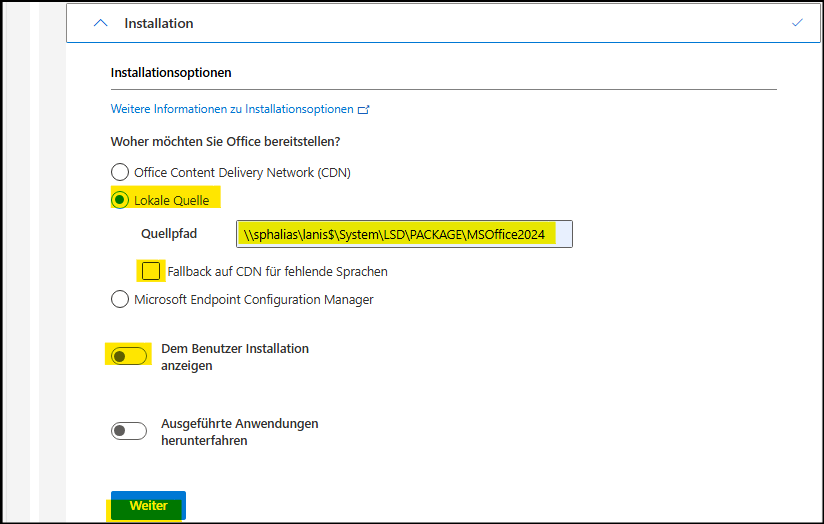Open 'Weitere Informationen zu Installationsoptionen' link
This screenshot has height=524, width=824.
pos(232,109)
